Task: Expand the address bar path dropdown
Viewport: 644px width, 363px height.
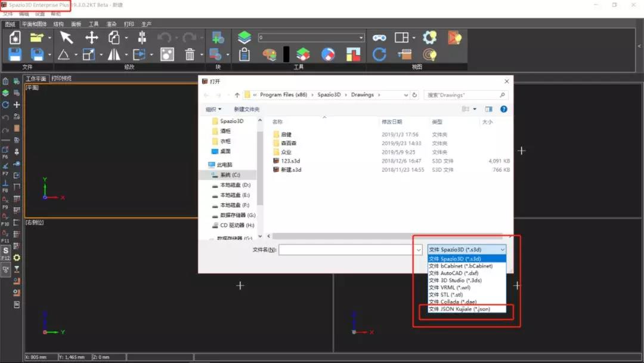Action: pyautogui.click(x=406, y=95)
